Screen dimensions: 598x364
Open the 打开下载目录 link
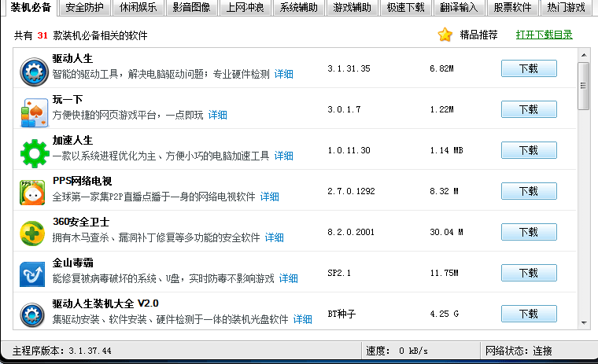click(x=544, y=35)
